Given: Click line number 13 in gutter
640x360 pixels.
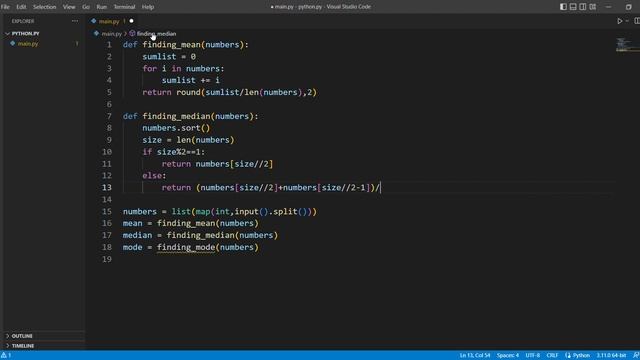Looking at the screenshot, I should tap(107, 187).
